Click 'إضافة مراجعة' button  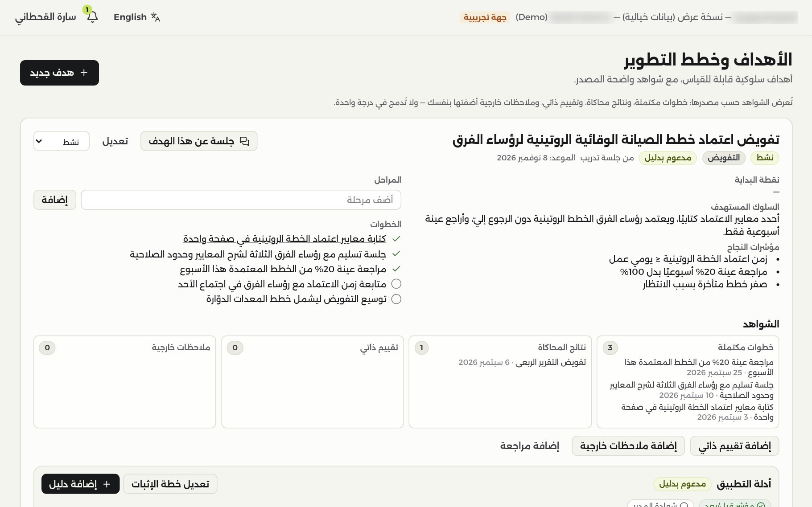coord(530,446)
